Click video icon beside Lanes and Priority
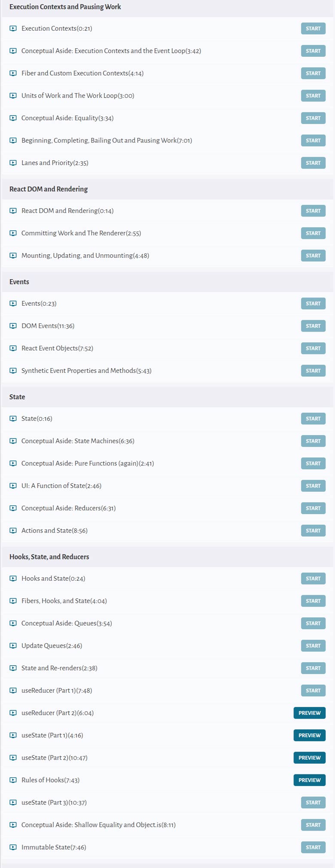 click(x=13, y=163)
